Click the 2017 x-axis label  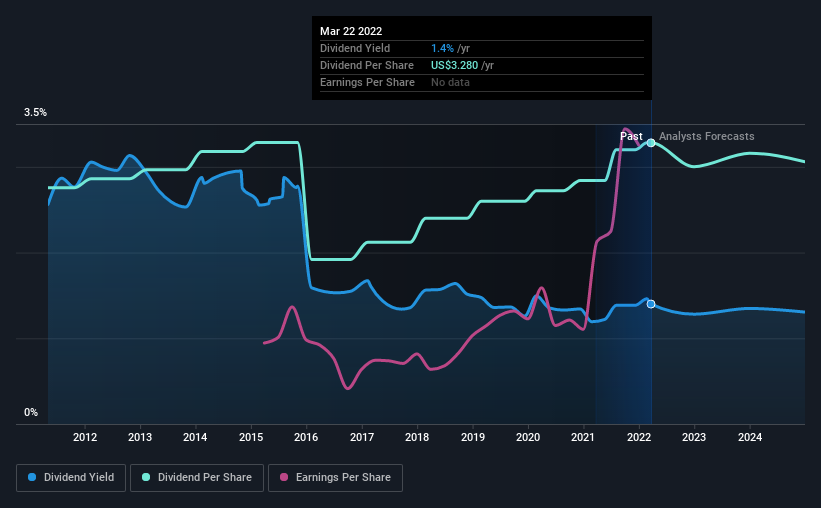point(362,437)
